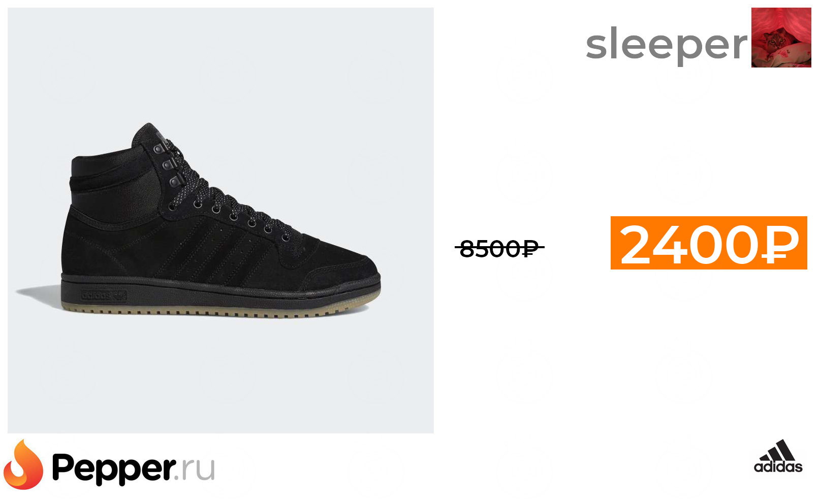Click the grey .ru domain suffix
Screen dimensions: 820x504
click(x=196, y=467)
